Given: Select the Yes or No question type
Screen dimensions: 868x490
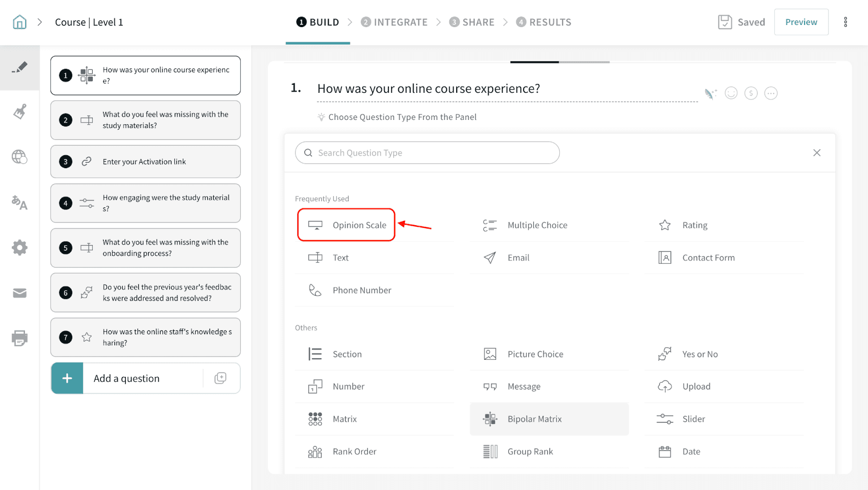Looking at the screenshot, I should click(x=700, y=354).
